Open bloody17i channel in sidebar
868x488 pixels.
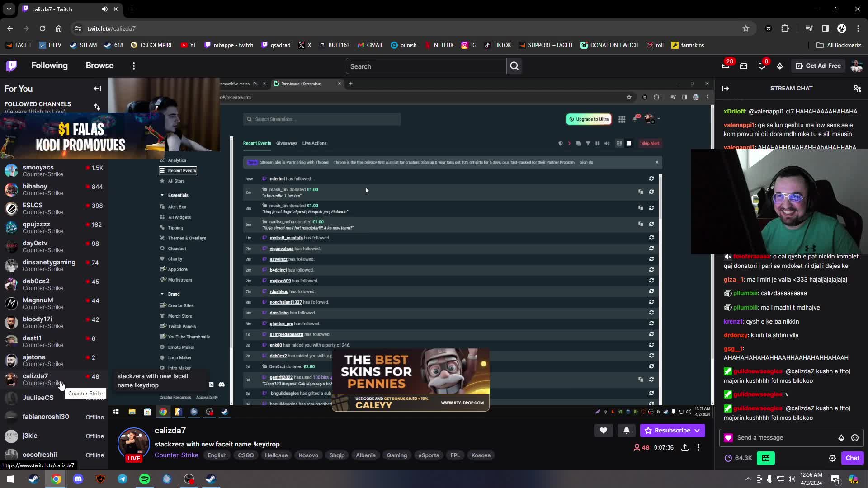point(54,323)
